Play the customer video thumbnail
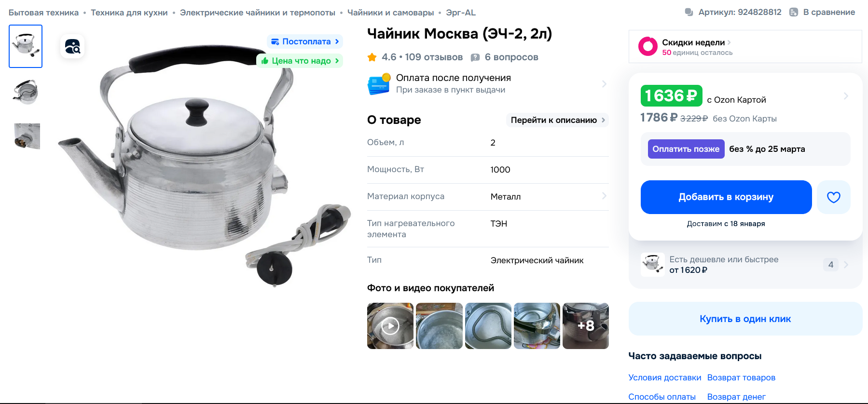 pos(390,326)
